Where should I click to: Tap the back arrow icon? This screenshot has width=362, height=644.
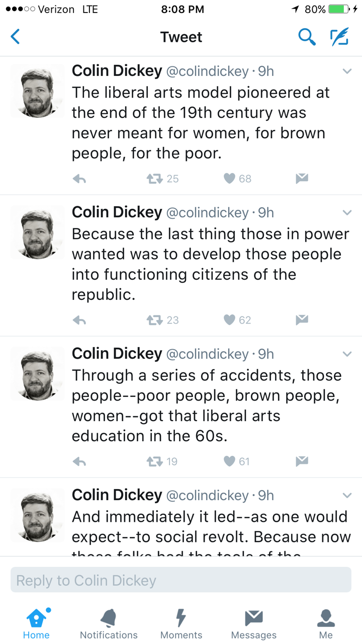click(x=16, y=37)
